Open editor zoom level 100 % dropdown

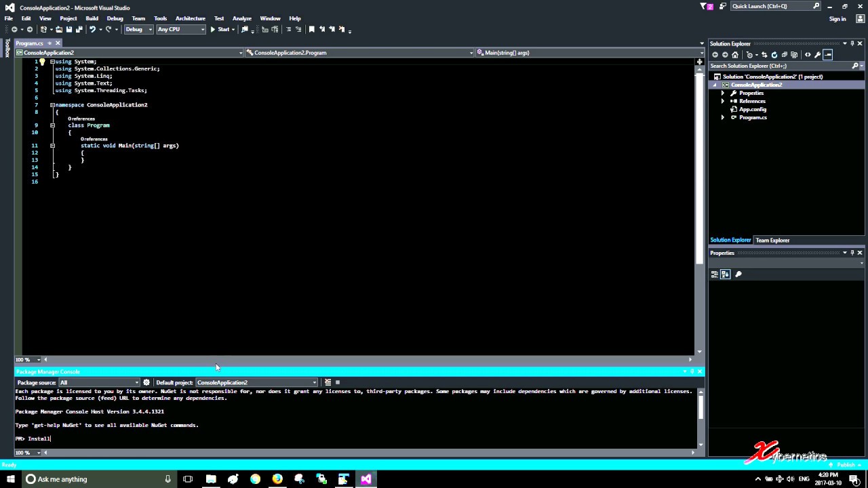(x=27, y=360)
